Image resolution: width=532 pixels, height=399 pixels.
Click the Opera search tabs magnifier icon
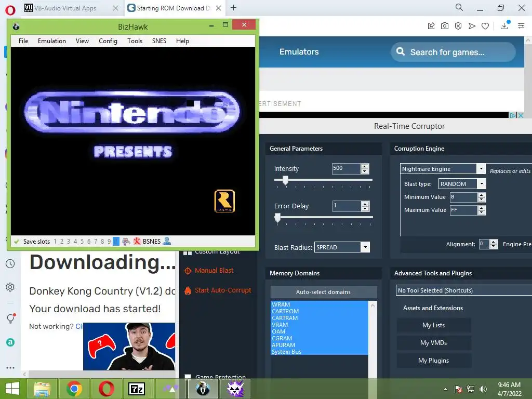(459, 7)
